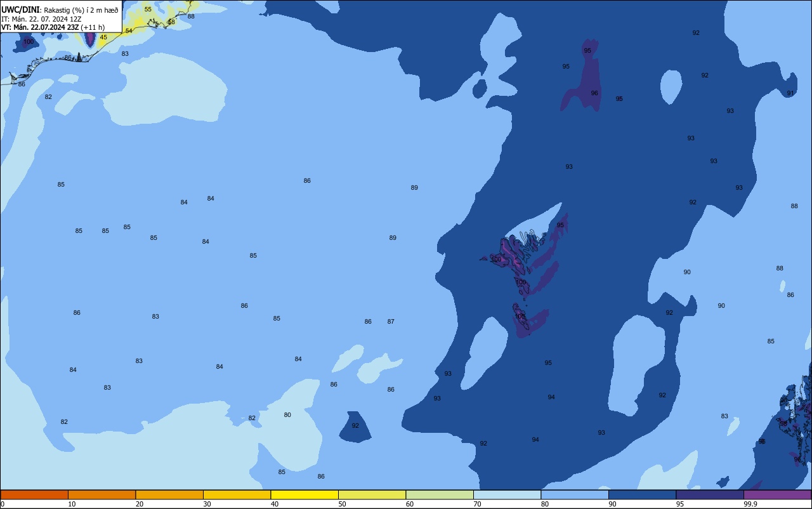
Task: Click the '80' humidity value on the map
Action: tap(287, 415)
